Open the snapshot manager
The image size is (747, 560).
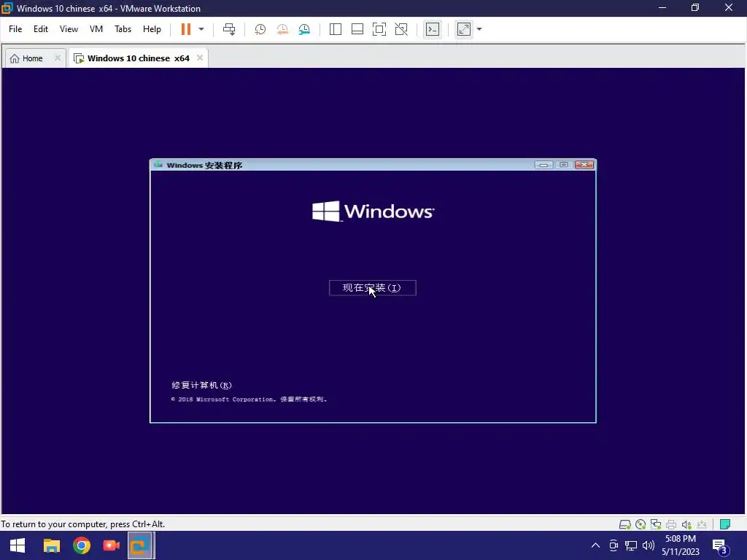tap(304, 29)
